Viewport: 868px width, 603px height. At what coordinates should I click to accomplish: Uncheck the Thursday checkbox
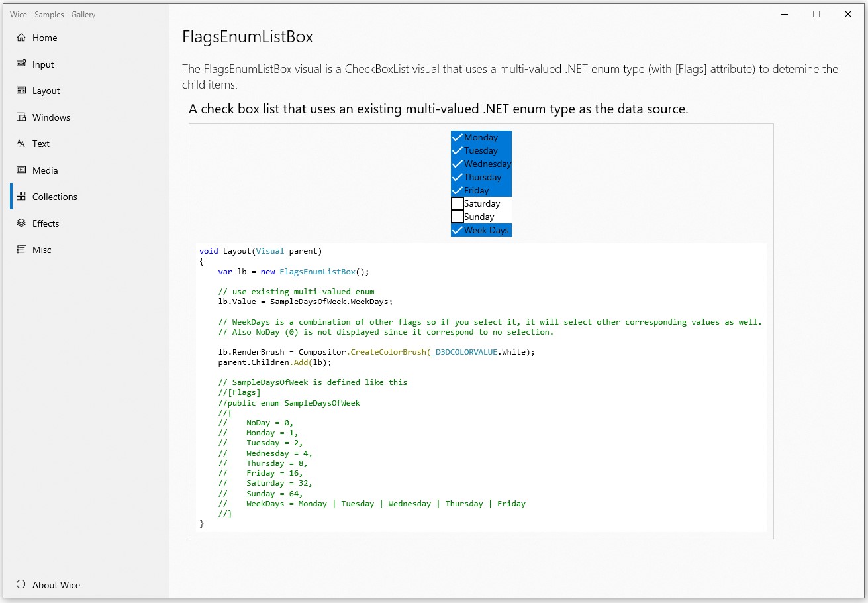(458, 177)
